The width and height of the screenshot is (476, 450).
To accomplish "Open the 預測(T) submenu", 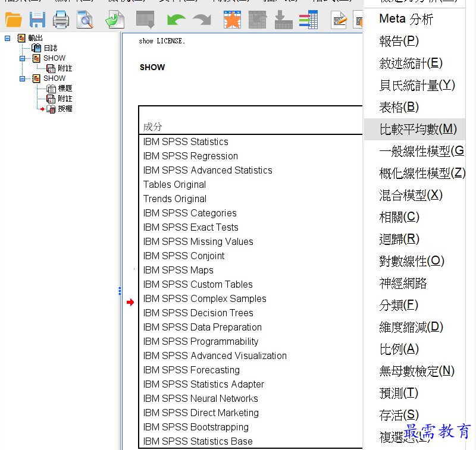I will coord(415,393).
